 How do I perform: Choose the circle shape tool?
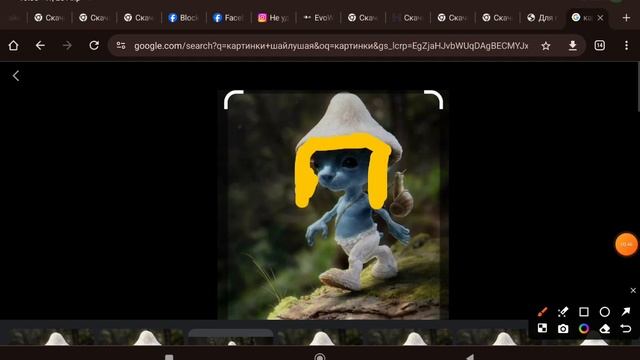click(605, 312)
